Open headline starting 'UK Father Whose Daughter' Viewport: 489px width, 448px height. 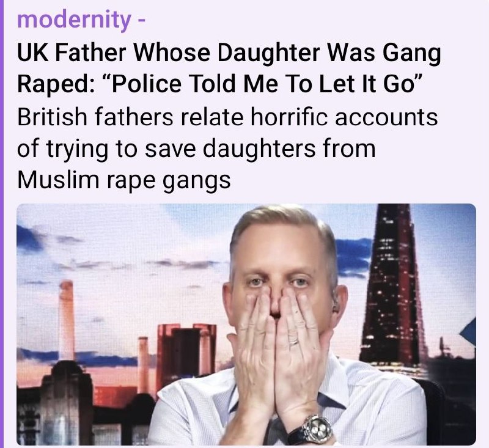[x=229, y=68]
